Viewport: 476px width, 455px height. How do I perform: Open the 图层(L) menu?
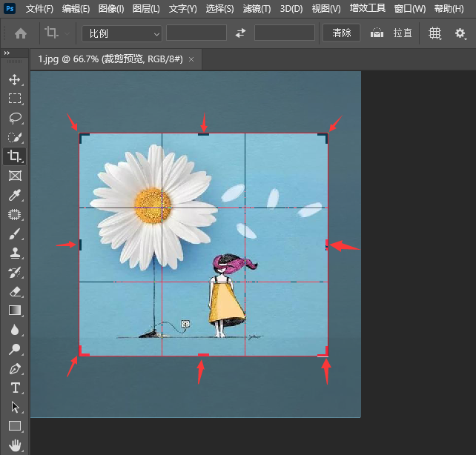pos(146,9)
